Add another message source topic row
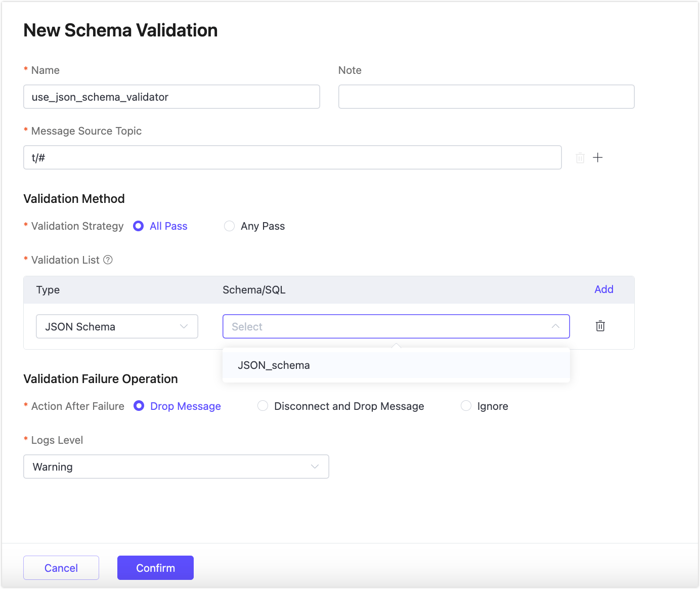The width and height of the screenshot is (700, 589). coord(598,157)
